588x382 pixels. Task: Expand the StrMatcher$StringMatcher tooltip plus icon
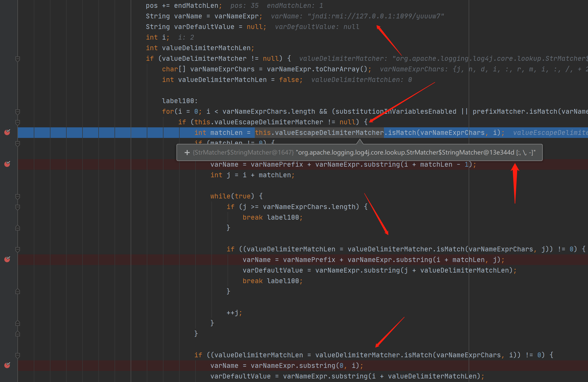point(187,153)
